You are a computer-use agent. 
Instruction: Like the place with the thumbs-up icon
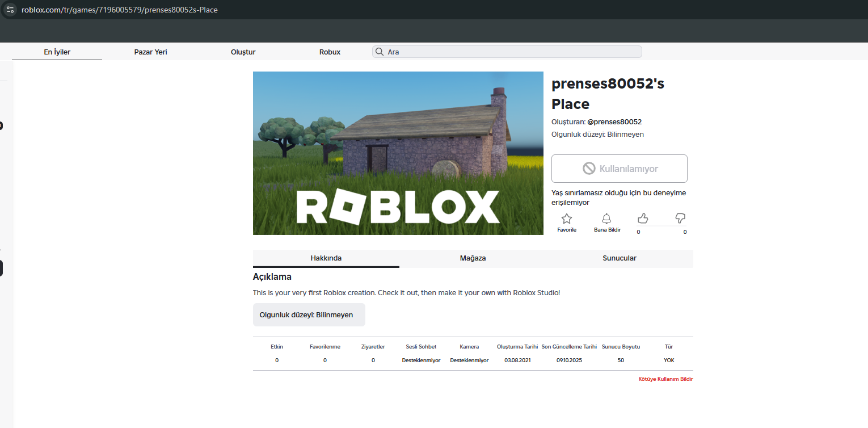tap(643, 218)
